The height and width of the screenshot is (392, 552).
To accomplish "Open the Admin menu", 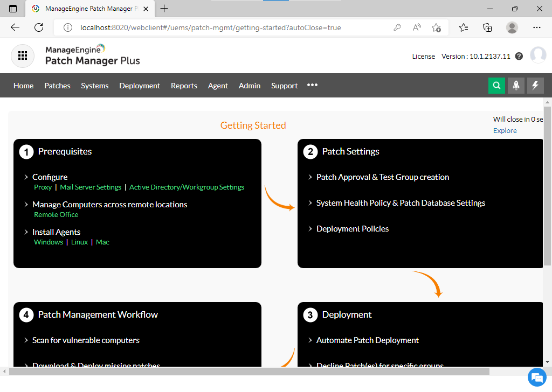I will coord(250,86).
